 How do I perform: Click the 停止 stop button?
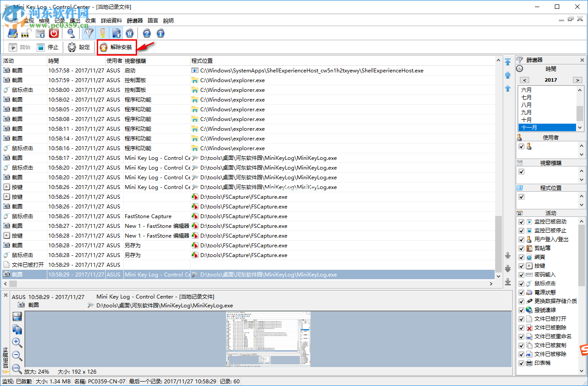pos(48,47)
